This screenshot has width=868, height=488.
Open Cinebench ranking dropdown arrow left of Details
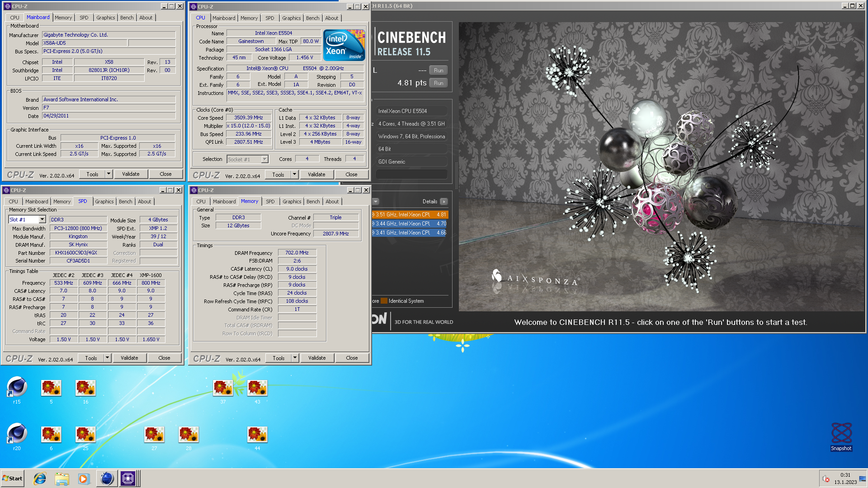click(375, 202)
